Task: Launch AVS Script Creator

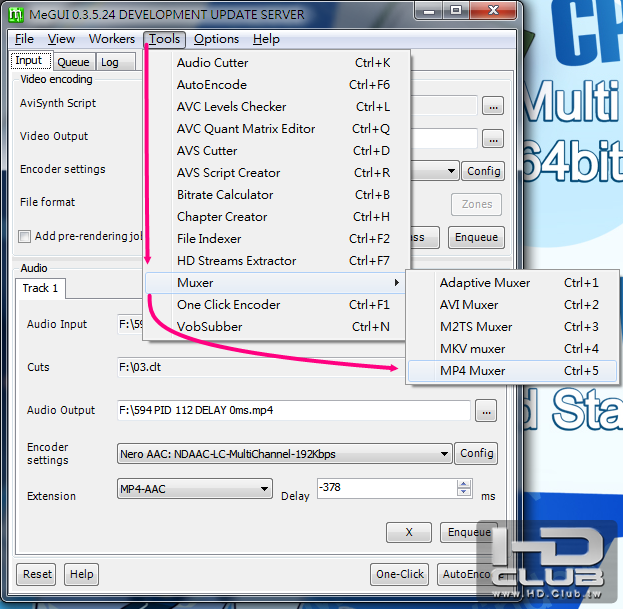Action: (277, 173)
